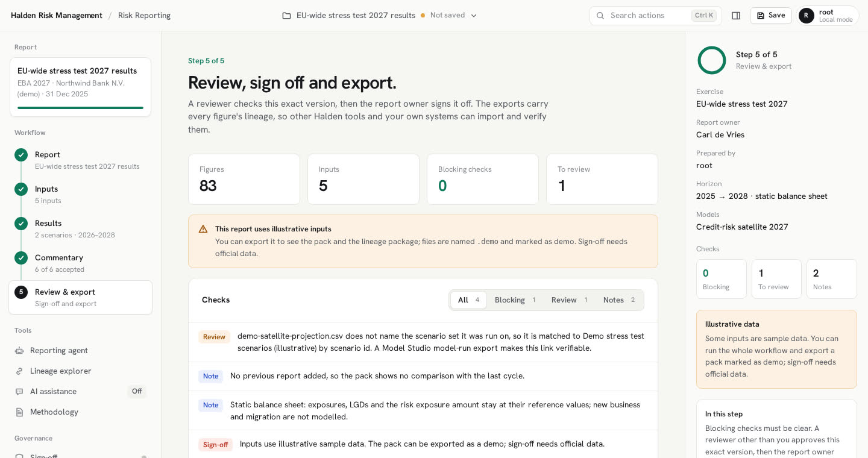Show the All checks tab
The image size is (868, 458).
tap(468, 300)
